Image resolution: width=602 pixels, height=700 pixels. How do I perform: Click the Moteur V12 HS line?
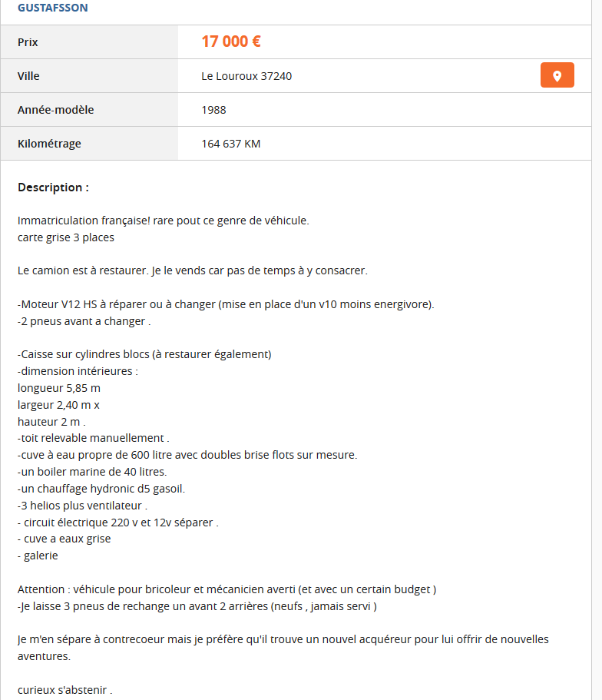coord(226,304)
